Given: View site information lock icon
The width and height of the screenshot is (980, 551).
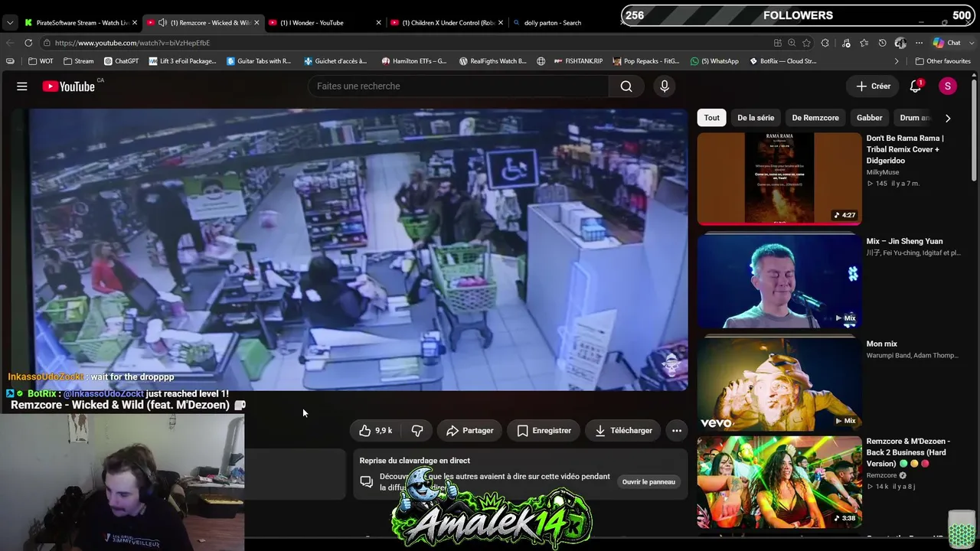Looking at the screenshot, I should point(47,43).
